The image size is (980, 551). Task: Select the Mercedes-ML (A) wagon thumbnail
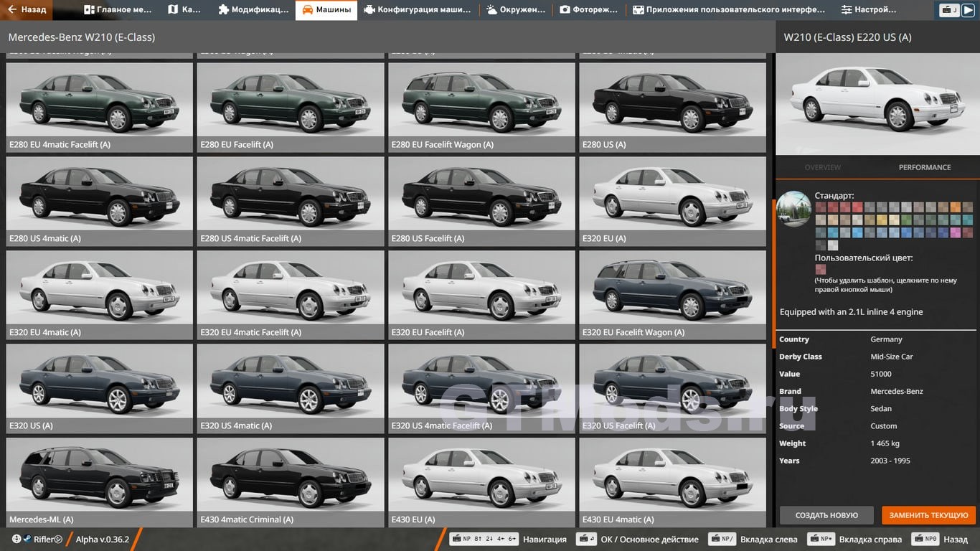point(99,482)
